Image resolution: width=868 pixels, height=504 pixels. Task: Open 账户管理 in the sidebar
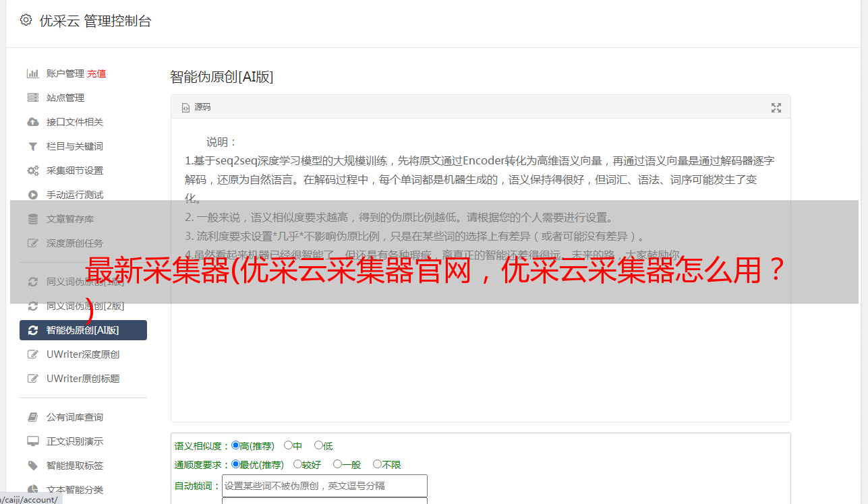coord(65,73)
